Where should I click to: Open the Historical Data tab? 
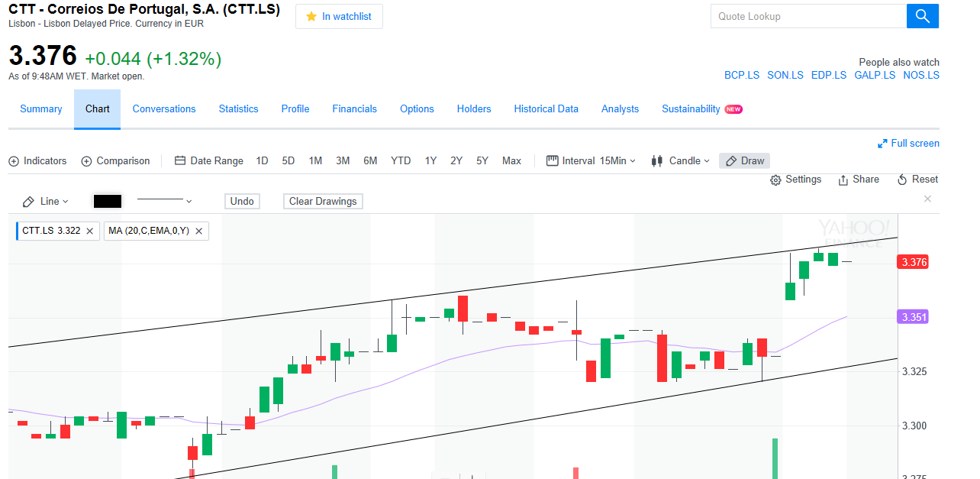click(546, 109)
